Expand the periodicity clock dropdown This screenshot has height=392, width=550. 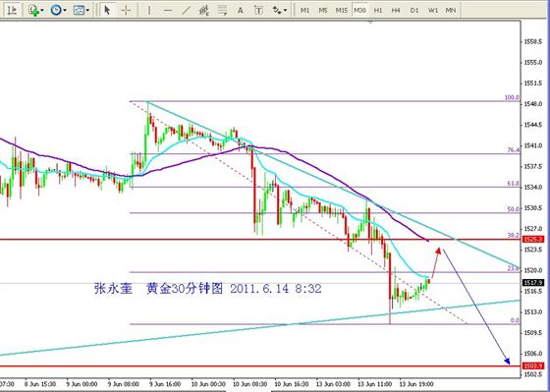65,11
